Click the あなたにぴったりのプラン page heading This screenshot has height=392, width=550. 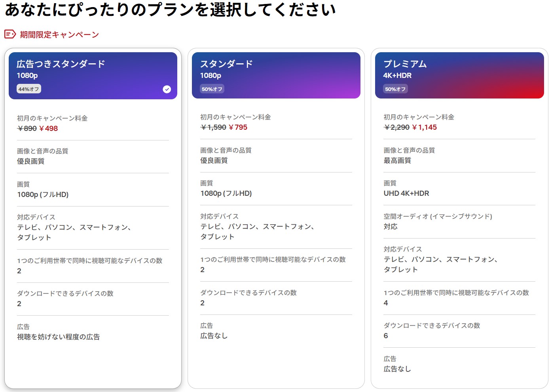click(x=170, y=9)
